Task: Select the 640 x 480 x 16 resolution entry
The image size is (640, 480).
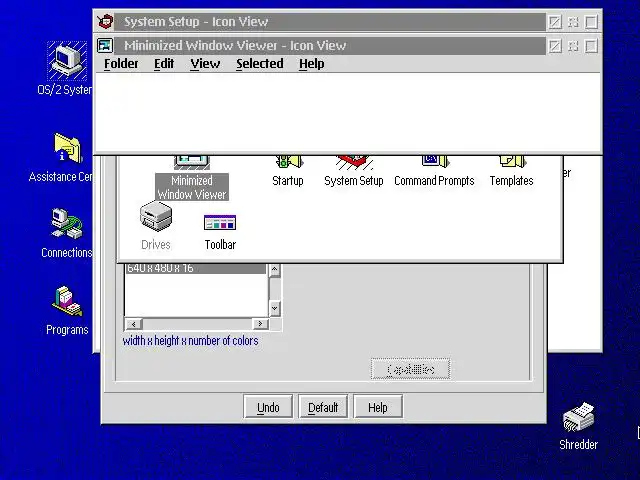Action: coord(196,269)
